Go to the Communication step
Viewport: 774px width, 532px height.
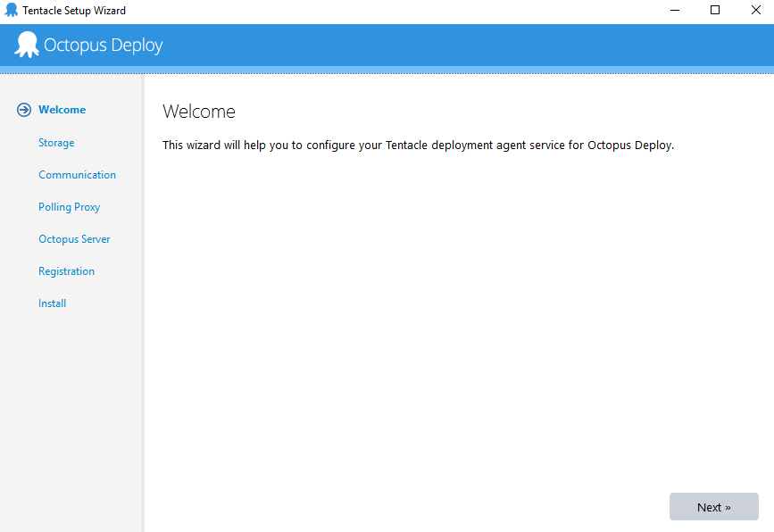pos(77,175)
